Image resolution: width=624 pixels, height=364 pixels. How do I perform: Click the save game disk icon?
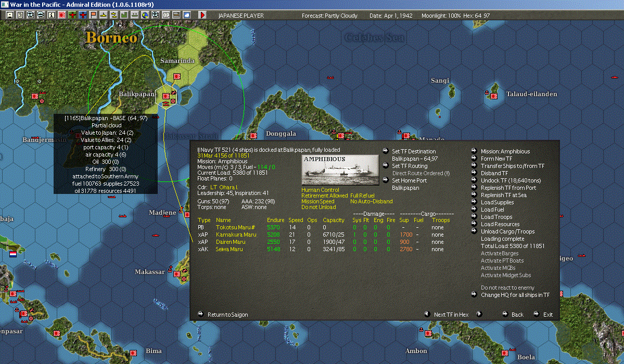point(10,15)
